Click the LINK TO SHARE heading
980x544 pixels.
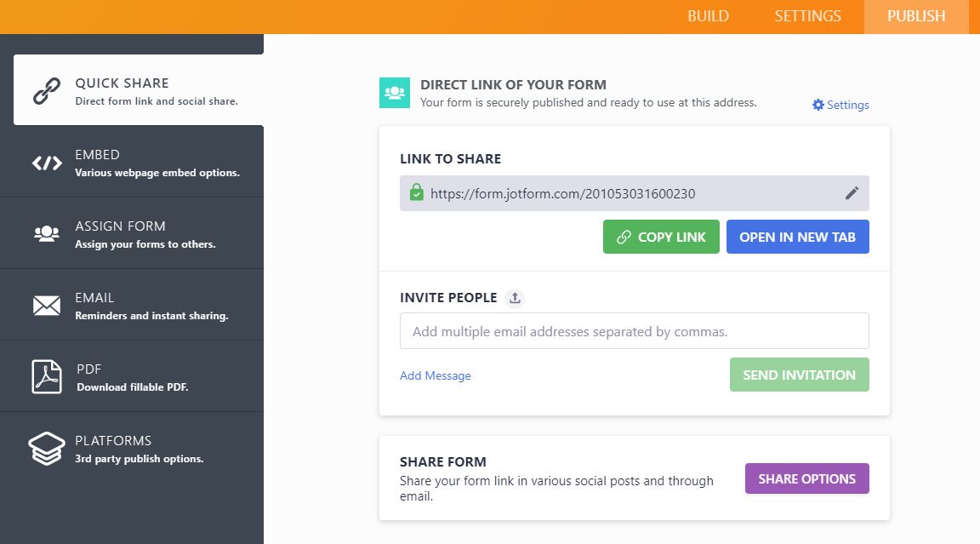click(x=451, y=159)
